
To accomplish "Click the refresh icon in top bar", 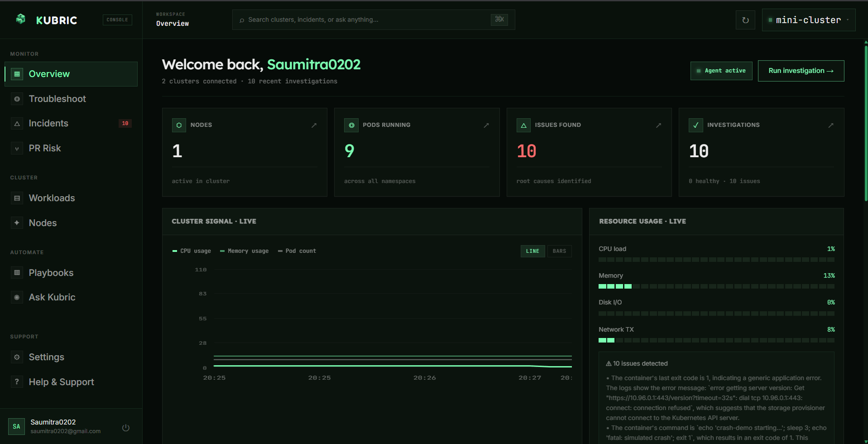I will [x=745, y=20].
